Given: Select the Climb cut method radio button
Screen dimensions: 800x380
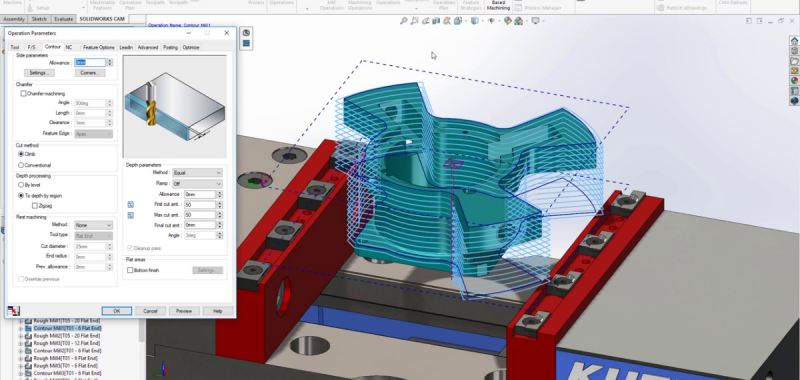Looking at the screenshot, I should [x=21, y=154].
